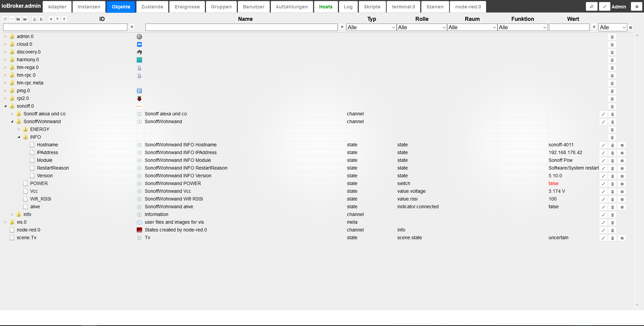
Task: Click gear icon next to last filter
Action: click(631, 28)
